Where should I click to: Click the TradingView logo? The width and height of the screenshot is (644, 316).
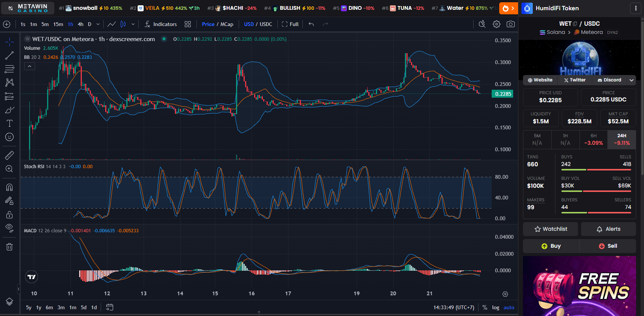pos(32,277)
